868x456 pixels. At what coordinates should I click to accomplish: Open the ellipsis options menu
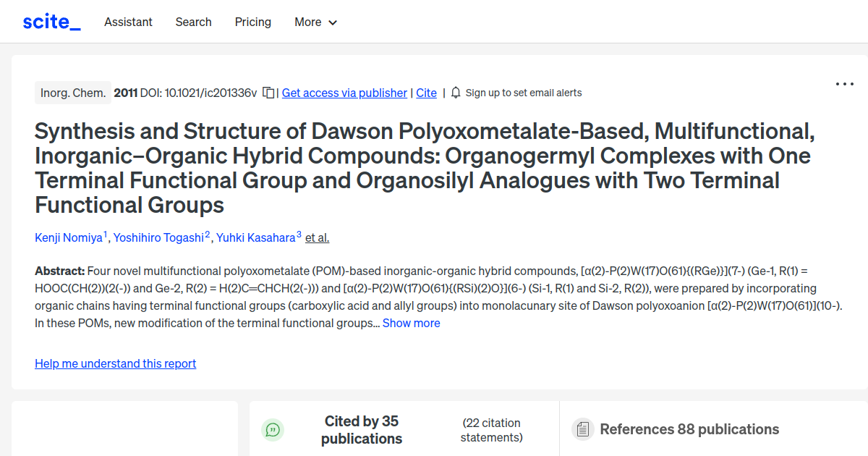click(x=844, y=84)
